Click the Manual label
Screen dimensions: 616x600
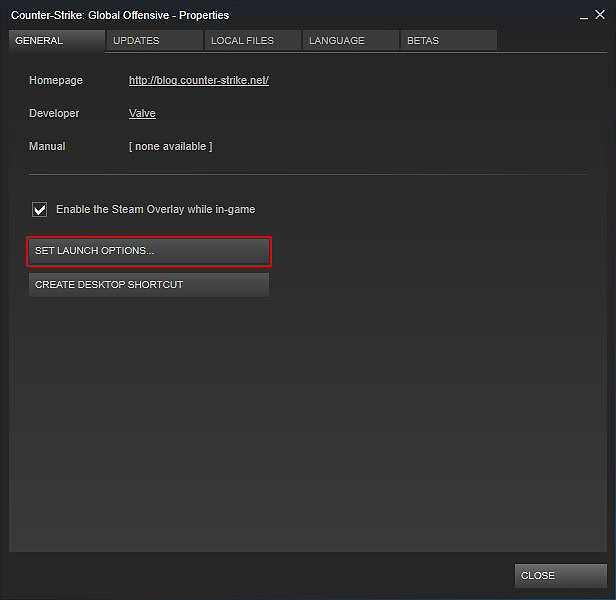[x=47, y=147]
